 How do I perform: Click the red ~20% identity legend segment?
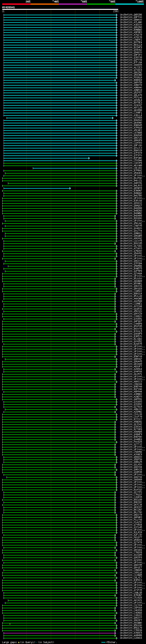pos(16,4)
